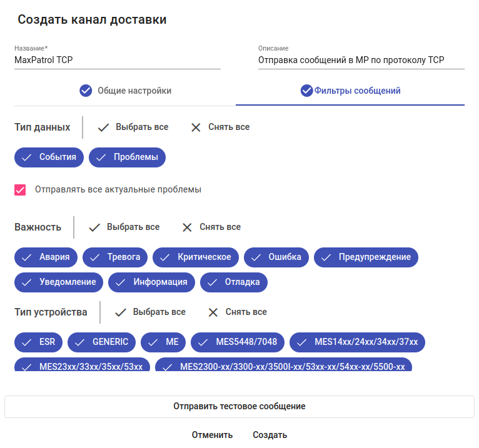Toggle the Предупреждение severity chip
The width and height of the screenshot is (479, 448).
tap(366, 257)
